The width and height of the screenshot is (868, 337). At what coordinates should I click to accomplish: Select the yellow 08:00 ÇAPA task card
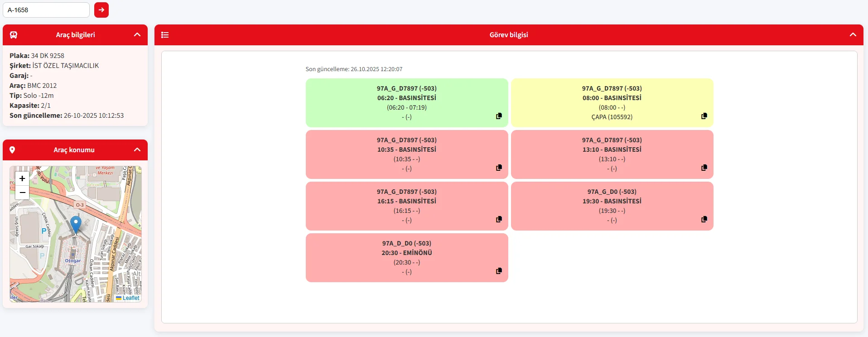(x=612, y=102)
